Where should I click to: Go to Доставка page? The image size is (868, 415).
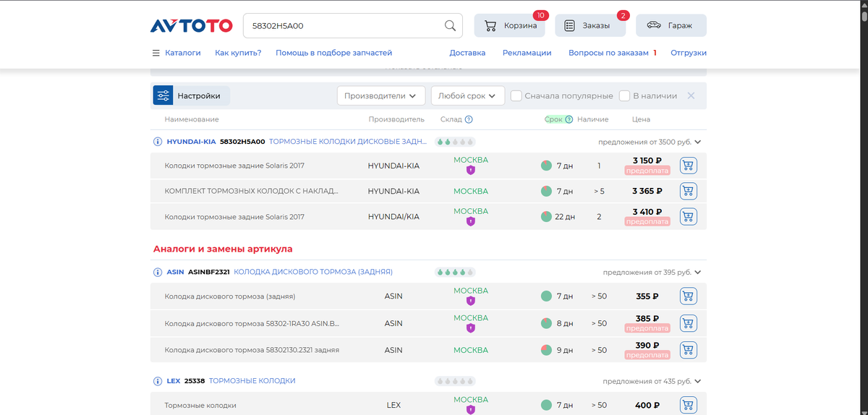click(467, 53)
